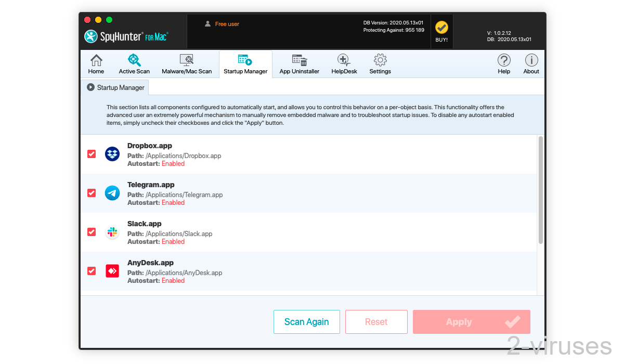Click the path /Applications/Slack.app
Image resolution: width=624 pixels, height=364 pixels.
(x=179, y=233)
